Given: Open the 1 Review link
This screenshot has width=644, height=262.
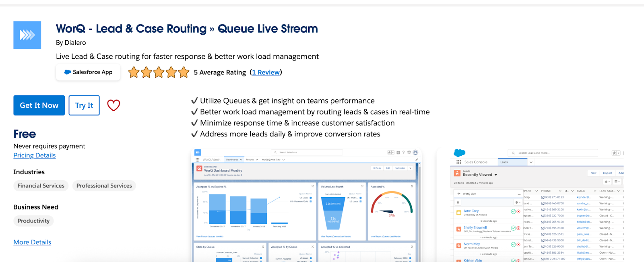Looking at the screenshot, I should pyautogui.click(x=266, y=72).
